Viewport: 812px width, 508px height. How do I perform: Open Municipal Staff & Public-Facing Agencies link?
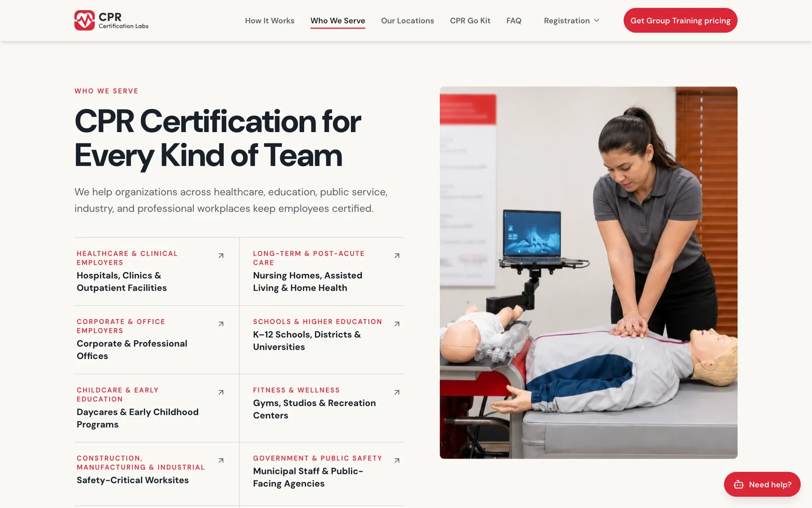click(308, 477)
